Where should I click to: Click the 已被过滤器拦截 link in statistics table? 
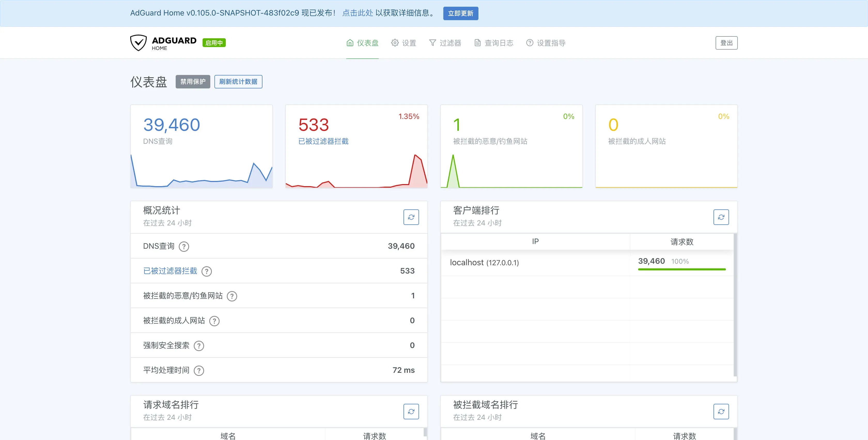click(170, 271)
